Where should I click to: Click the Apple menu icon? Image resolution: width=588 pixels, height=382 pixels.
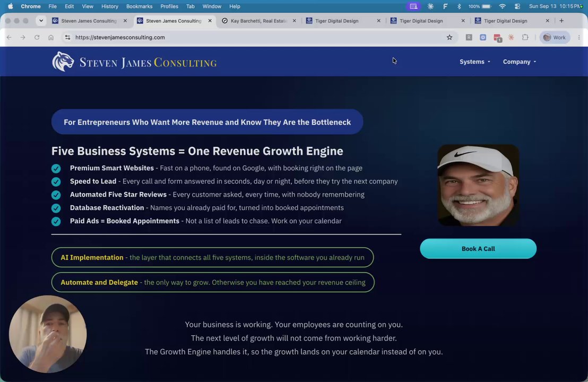coord(11,6)
